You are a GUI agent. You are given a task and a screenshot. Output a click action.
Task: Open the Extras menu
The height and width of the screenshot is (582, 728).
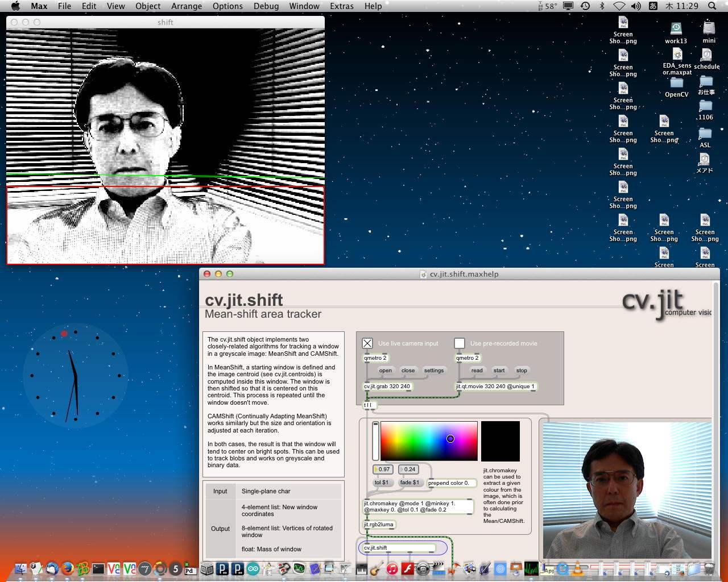coord(342,6)
